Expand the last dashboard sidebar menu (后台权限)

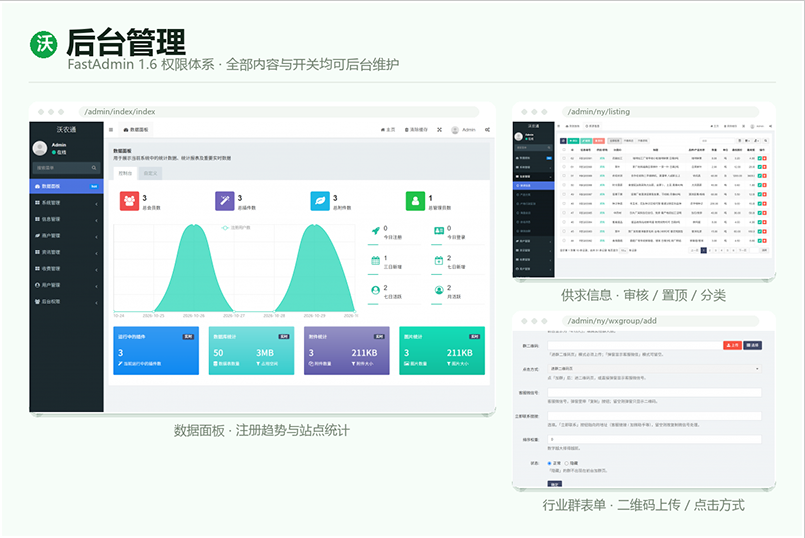tap(66, 301)
